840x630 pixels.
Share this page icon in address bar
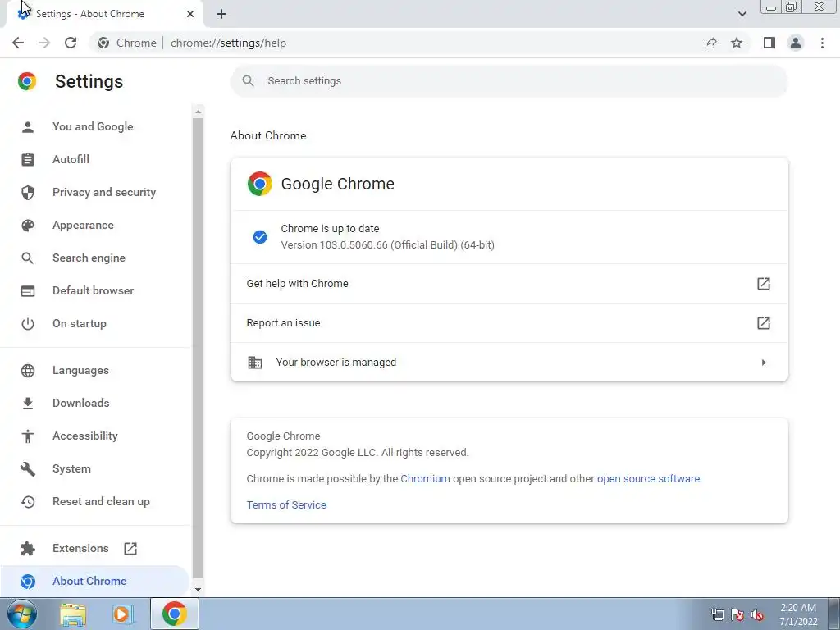[710, 43]
